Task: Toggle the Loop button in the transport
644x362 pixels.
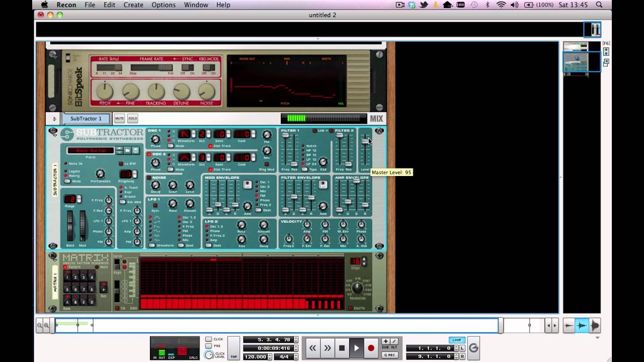Action: click(x=456, y=340)
